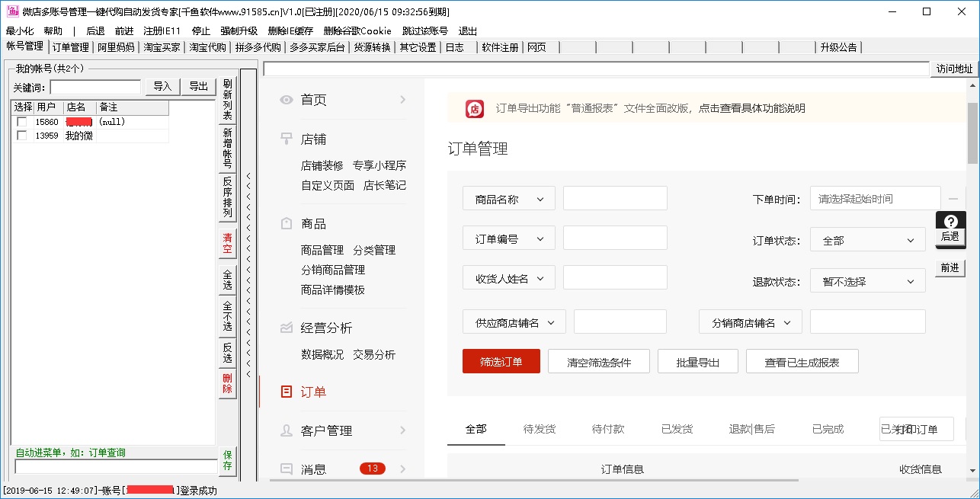
Task: Select the 已完成 order tab
Action: [x=828, y=430]
